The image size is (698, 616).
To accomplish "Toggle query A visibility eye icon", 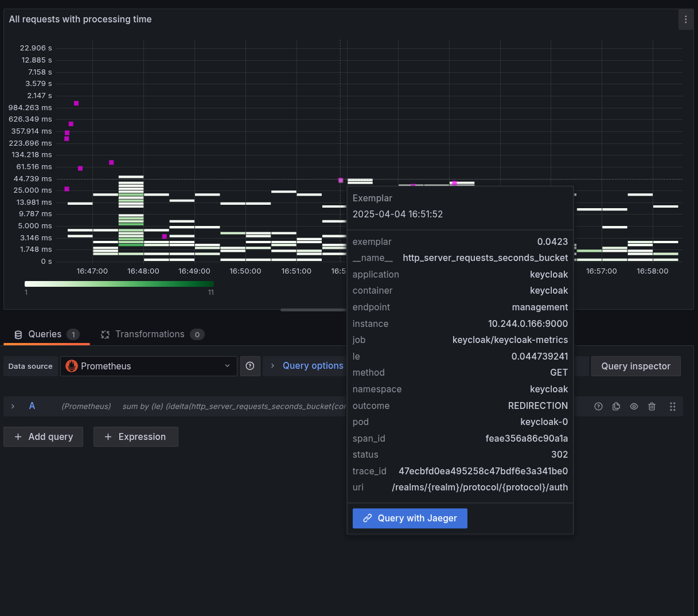I will point(634,407).
